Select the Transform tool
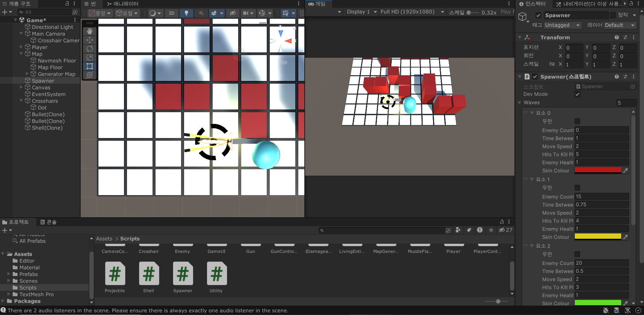The height and width of the screenshot is (315, 644). click(x=90, y=75)
